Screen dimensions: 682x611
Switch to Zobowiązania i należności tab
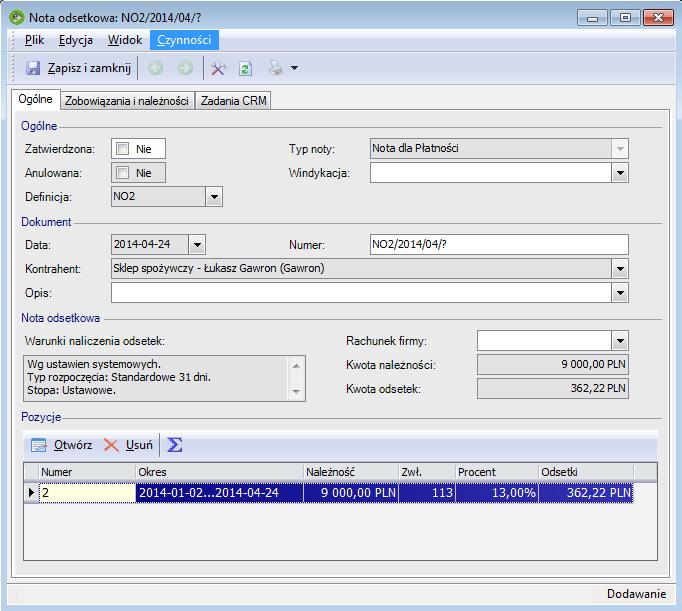pos(127,100)
